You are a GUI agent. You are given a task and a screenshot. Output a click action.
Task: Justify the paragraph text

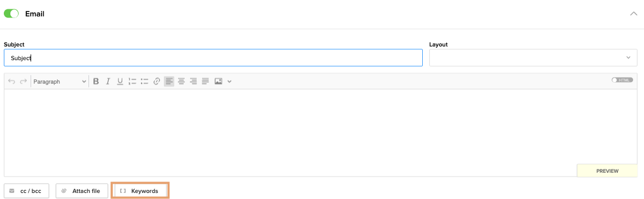point(205,81)
